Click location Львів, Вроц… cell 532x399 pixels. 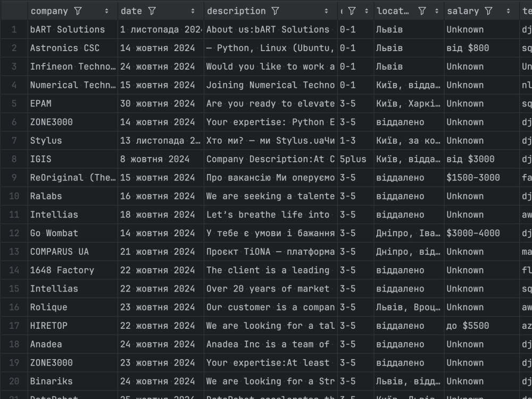click(409, 307)
